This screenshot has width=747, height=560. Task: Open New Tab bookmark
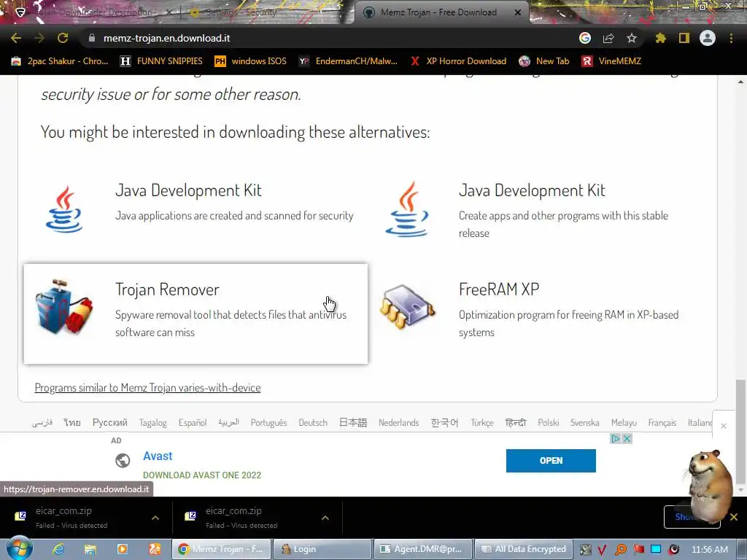(544, 61)
